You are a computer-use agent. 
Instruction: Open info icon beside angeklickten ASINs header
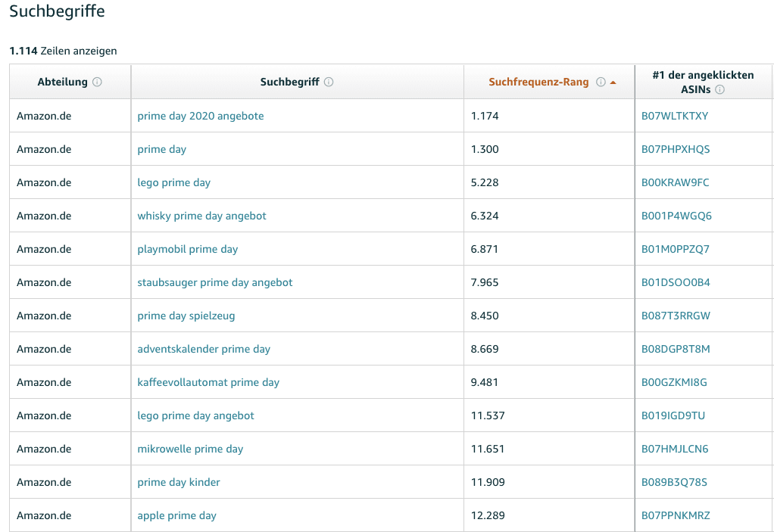(719, 89)
